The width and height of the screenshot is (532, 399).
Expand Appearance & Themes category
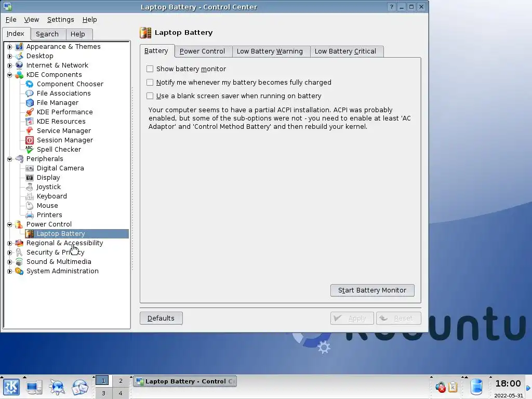click(x=9, y=47)
